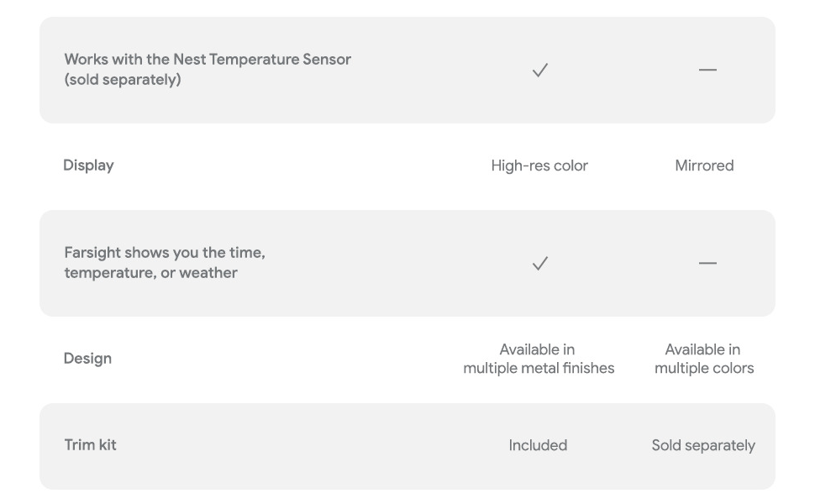The height and width of the screenshot is (504, 815).
Task: Click the 'temperature, or weather' line
Action: point(150,273)
